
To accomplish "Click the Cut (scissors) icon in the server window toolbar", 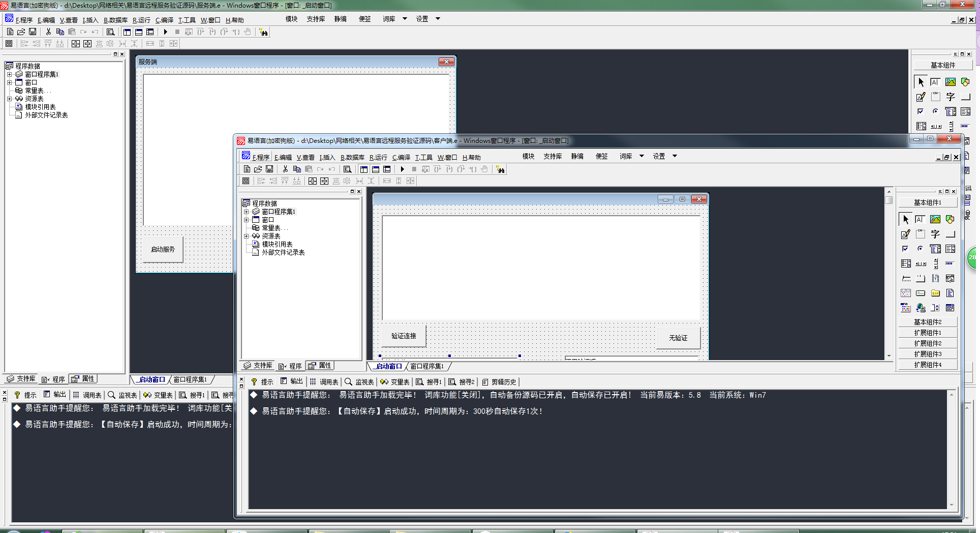I will (48, 32).
